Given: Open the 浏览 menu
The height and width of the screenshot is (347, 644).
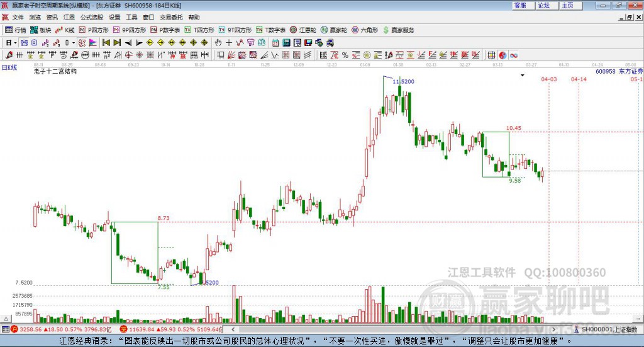Looking at the screenshot, I should coord(35,17).
